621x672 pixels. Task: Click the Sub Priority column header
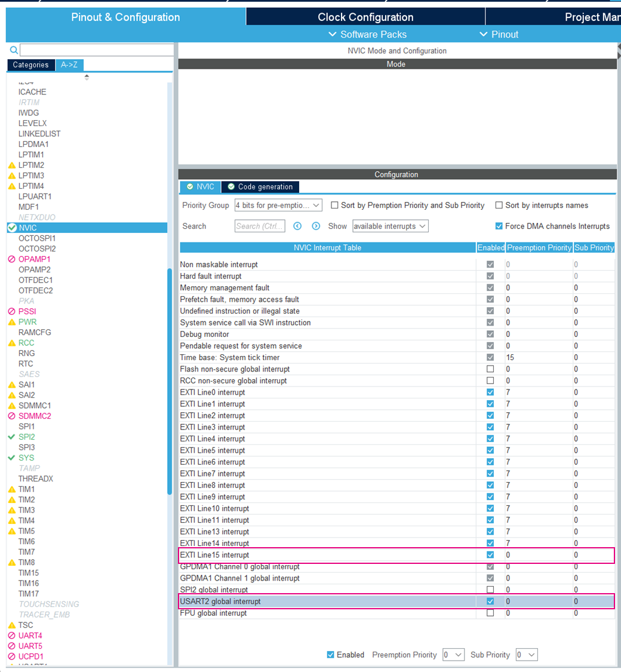(594, 248)
